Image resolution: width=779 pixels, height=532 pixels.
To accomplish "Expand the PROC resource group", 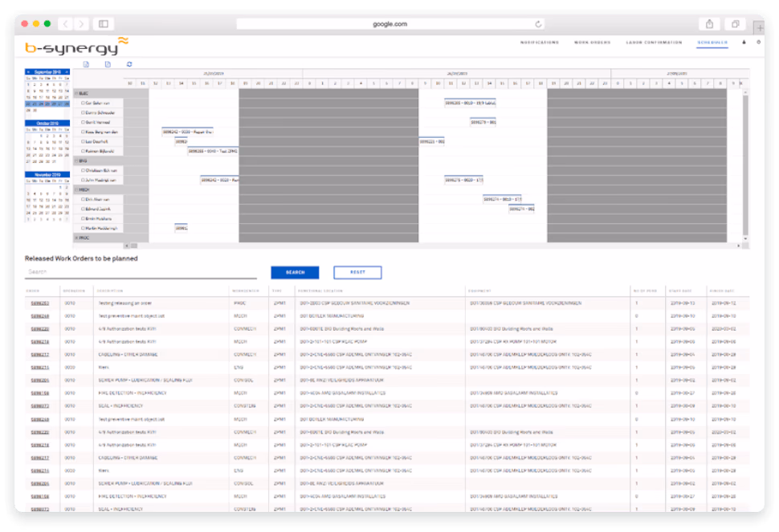I will [75, 237].
